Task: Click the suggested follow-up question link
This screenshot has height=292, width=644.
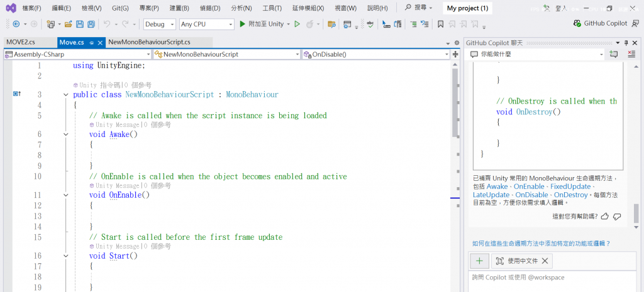Action: tap(541, 244)
